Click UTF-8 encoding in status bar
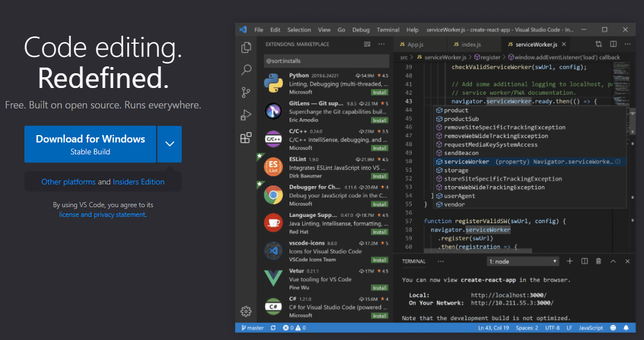This screenshot has height=340, width=644. tap(553, 328)
